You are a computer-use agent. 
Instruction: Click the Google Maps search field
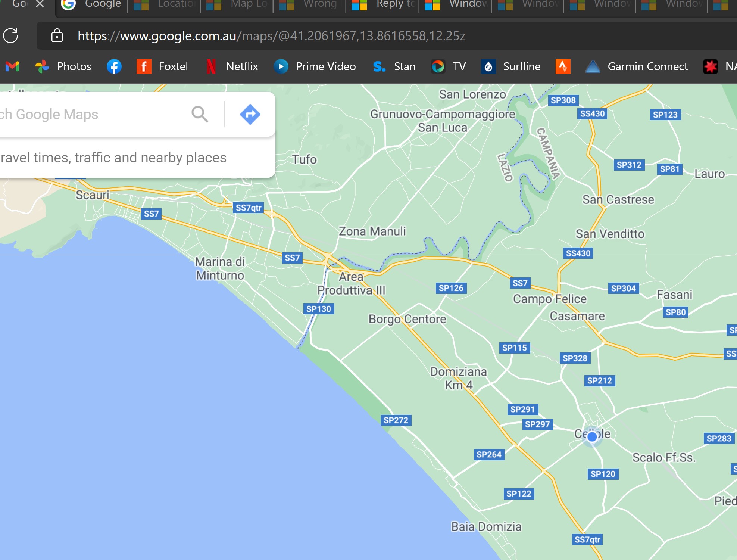click(93, 114)
